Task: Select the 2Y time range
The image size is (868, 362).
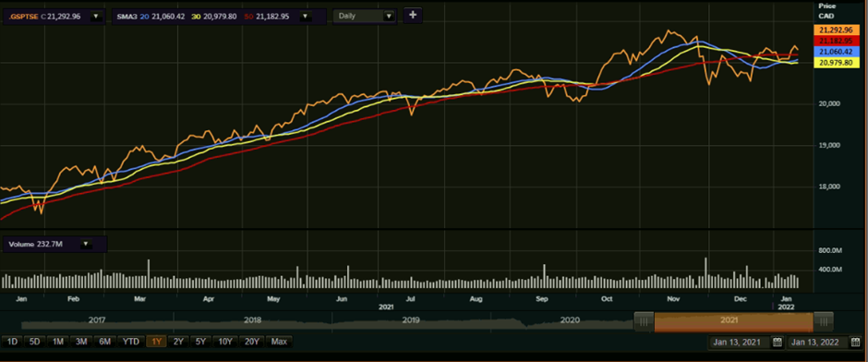Action: point(178,342)
